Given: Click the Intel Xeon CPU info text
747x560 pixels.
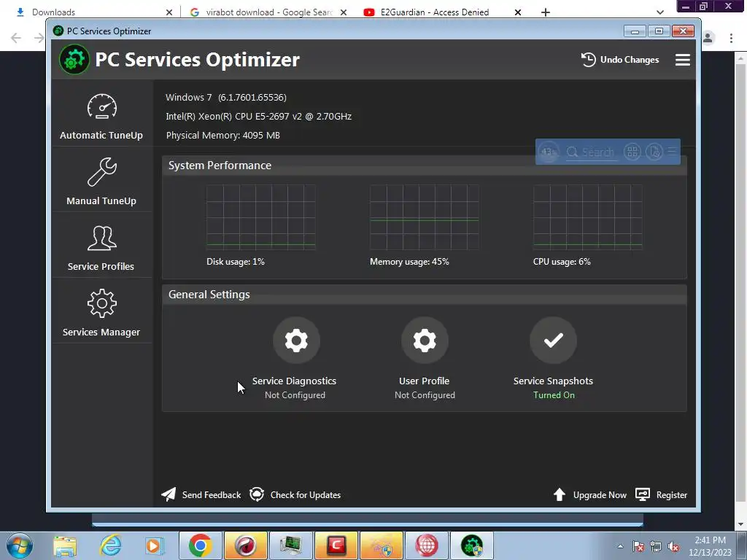Looking at the screenshot, I should point(259,116).
